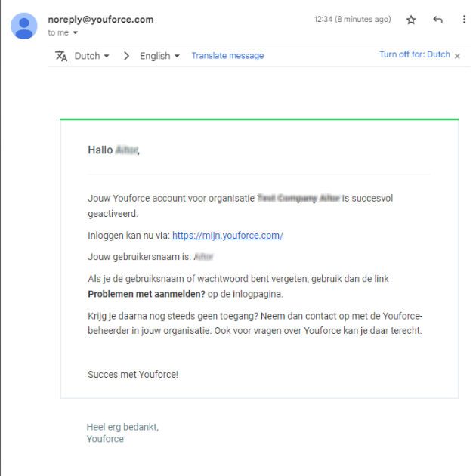Select Turn off for: Dutch
This screenshot has height=476, width=476.
point(414,54)
